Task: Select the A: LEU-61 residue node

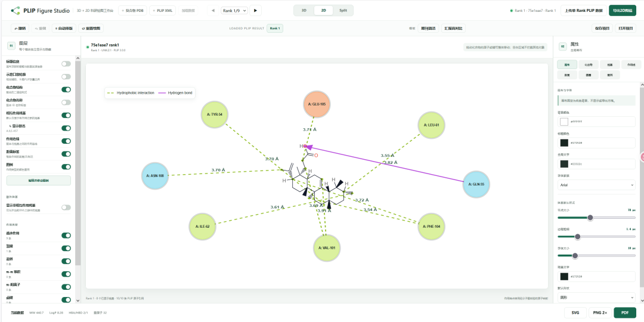Action: click(x=431, y=125)
